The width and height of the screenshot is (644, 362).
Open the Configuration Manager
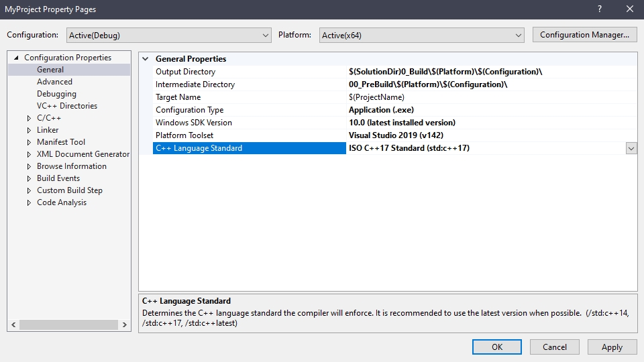(584, 35)
